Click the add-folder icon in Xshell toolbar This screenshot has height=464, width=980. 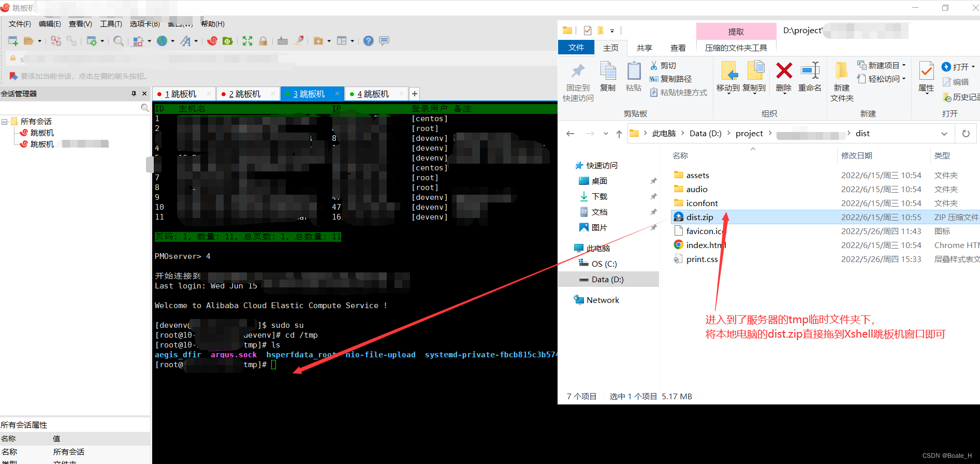(x=318, y=41)
